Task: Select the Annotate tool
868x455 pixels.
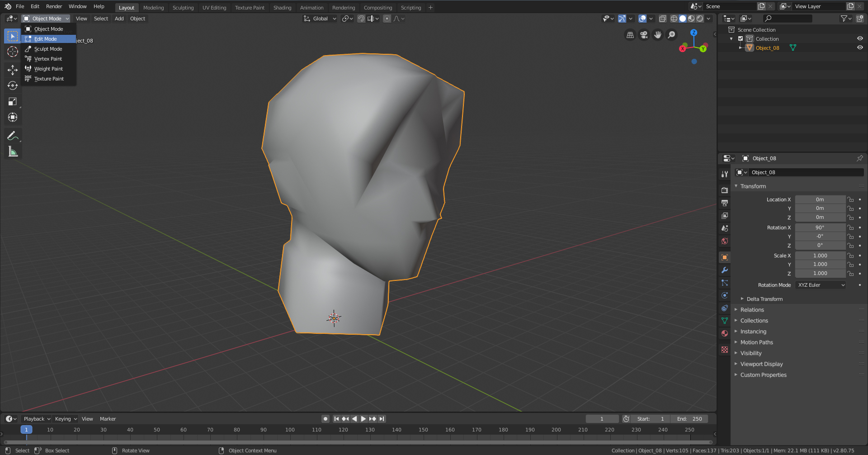Action: pyautogui.click(x=13, y=136)
